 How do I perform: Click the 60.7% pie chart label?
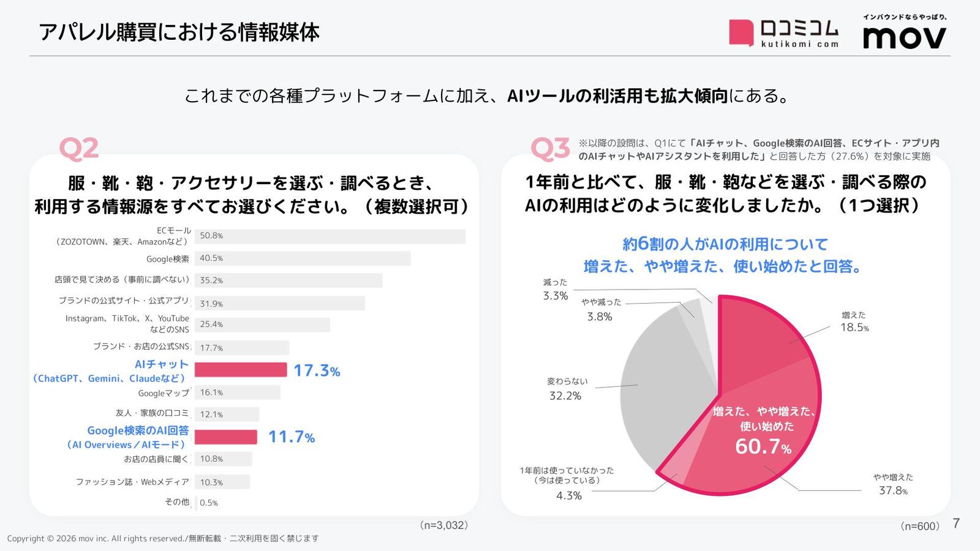click(763, 446)
